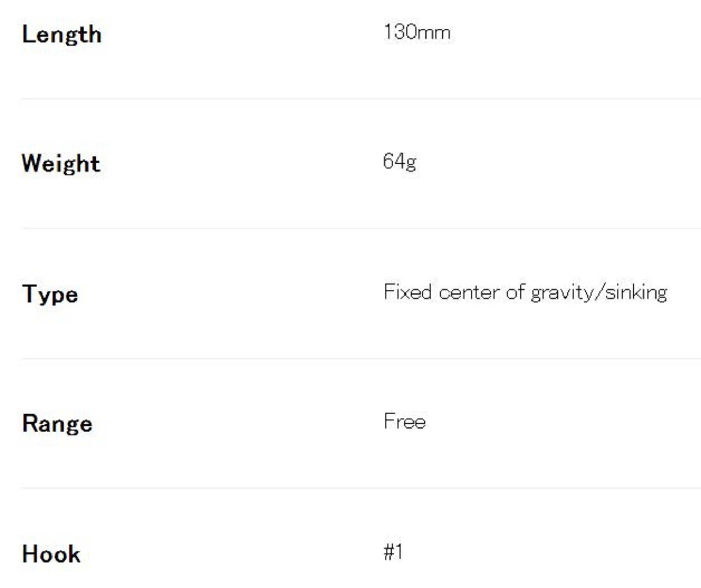Click the Fixed center of gravity/sinking text

point(525,292)
